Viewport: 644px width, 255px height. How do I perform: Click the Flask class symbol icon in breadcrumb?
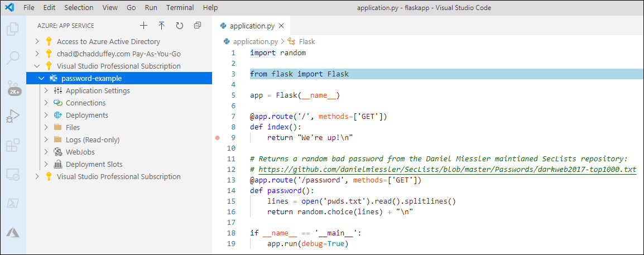tap(291, 41)
